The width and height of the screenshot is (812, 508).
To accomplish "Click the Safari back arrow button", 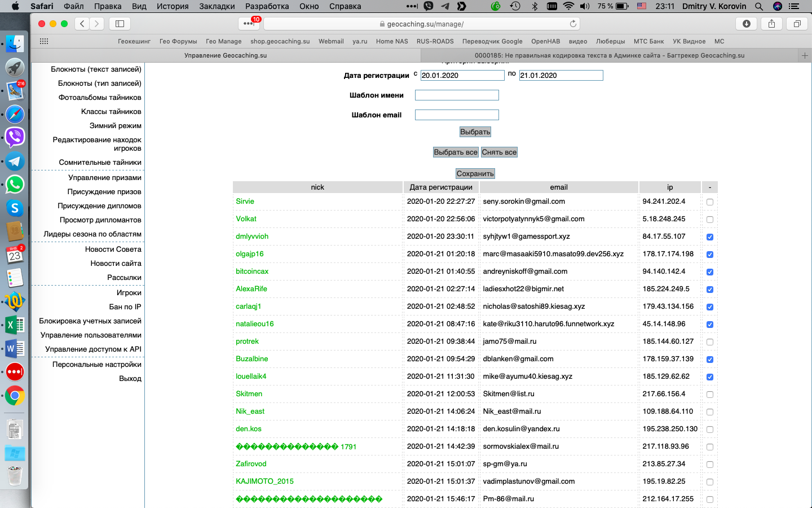I will 82,24.
